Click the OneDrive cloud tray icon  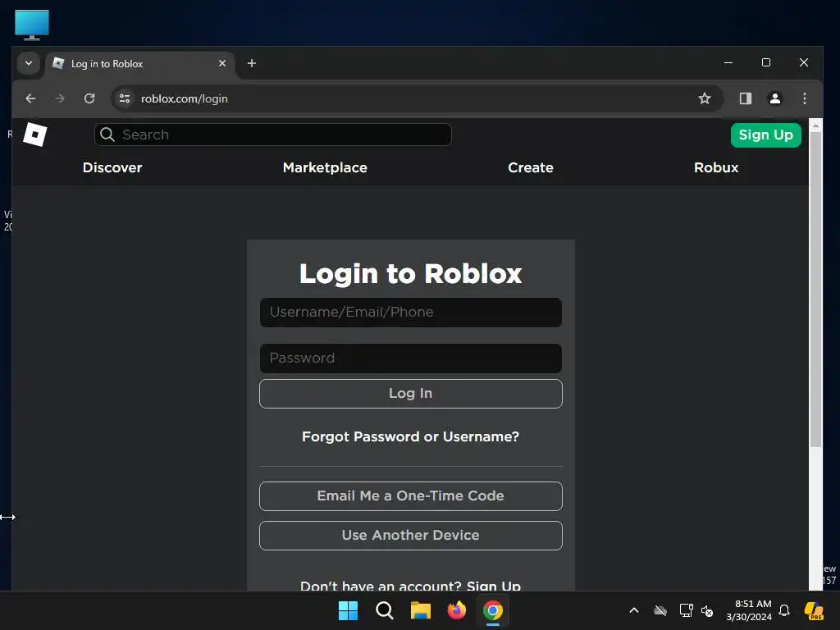[660, 610]
